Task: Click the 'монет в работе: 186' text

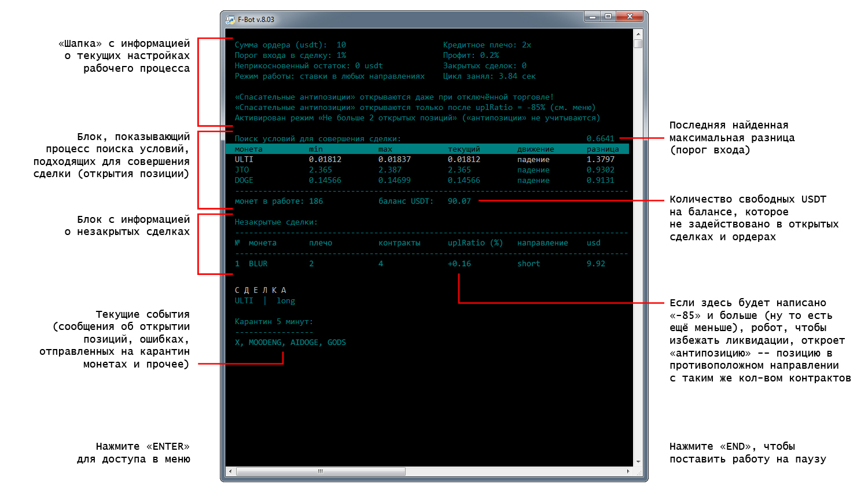Action: (279, 201)
